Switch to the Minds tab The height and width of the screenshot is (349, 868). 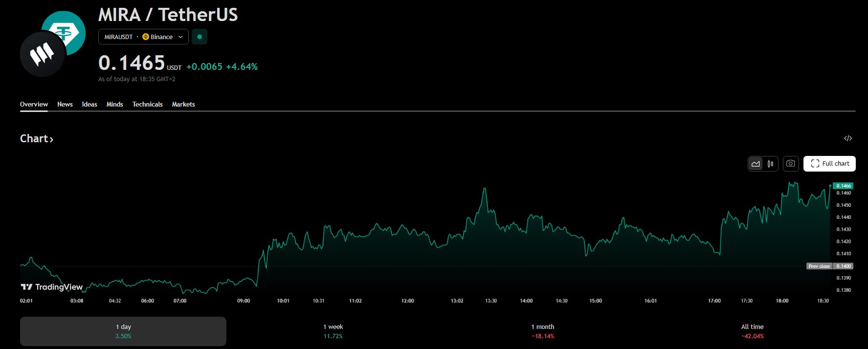coord(115,104)
